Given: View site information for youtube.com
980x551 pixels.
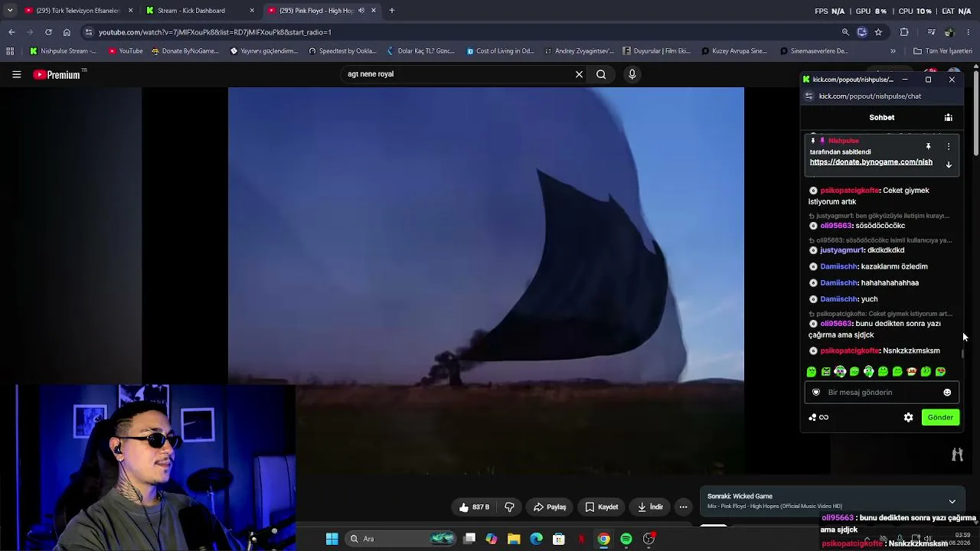Looking at the screenshot, I should 89,32.
